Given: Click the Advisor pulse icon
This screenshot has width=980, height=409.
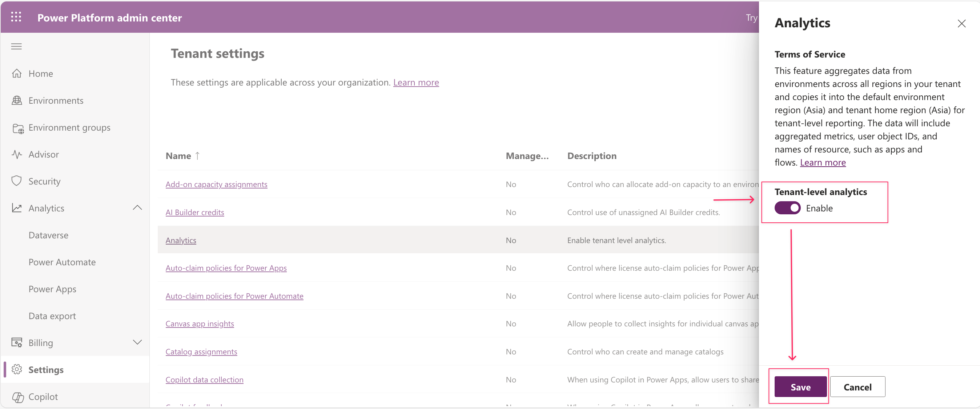Looking at the screenshot, I should [17, 154].
